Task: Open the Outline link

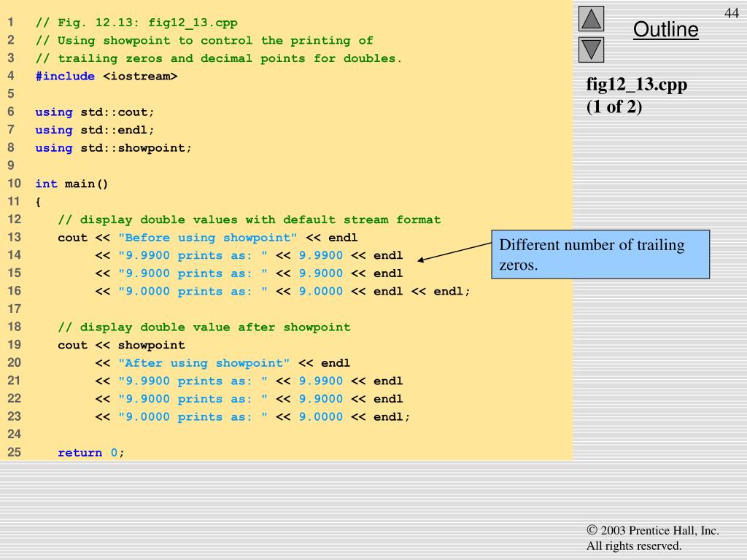Action: point(665,30)
